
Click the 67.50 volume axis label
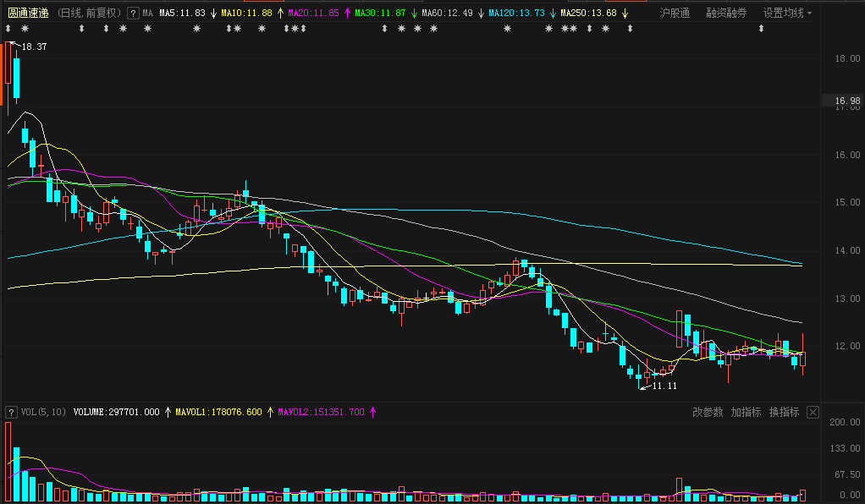click(847, 474)
